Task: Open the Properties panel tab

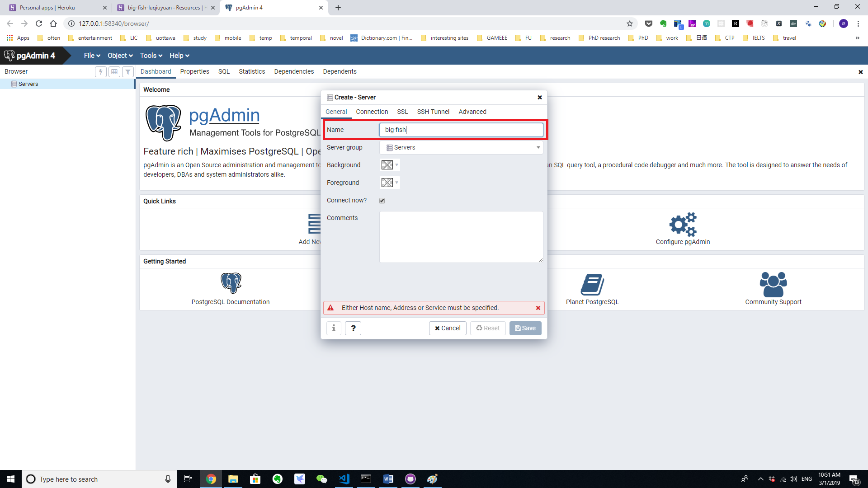Action: (x=194, y=71)
